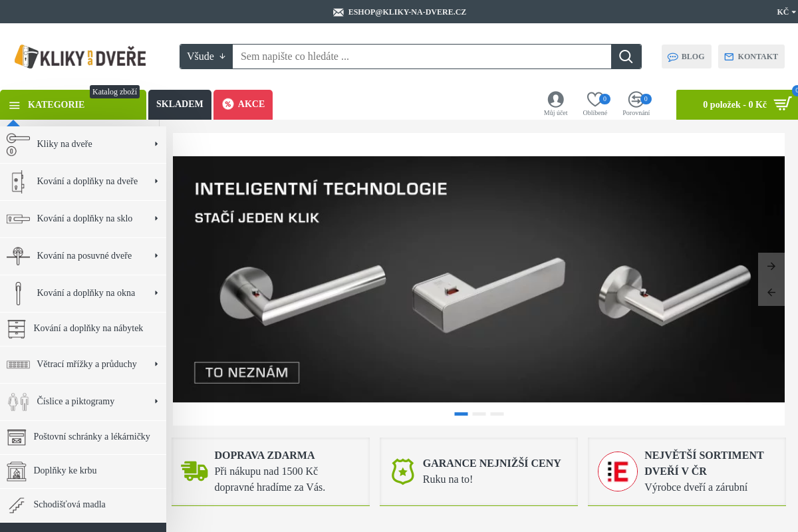Click the Kliky na dveře category text
Screen dimensions: 798x532
pyautogui.click(x=65, y=144)
